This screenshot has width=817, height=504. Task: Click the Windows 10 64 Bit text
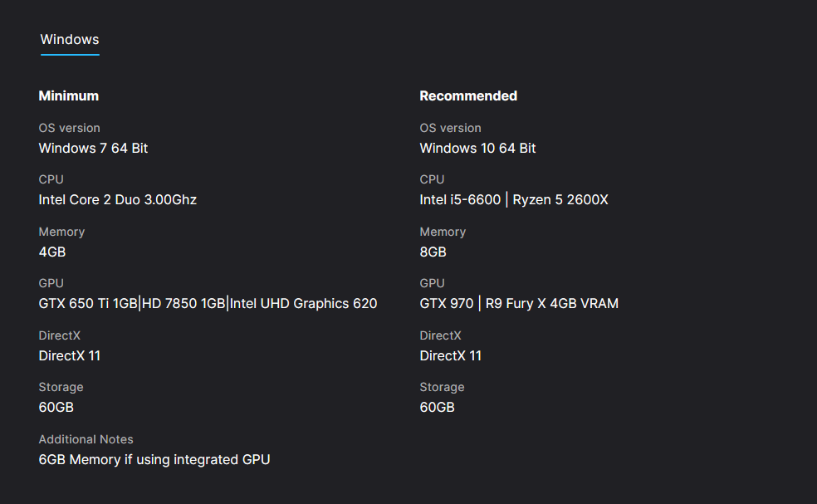pos(477,149)
